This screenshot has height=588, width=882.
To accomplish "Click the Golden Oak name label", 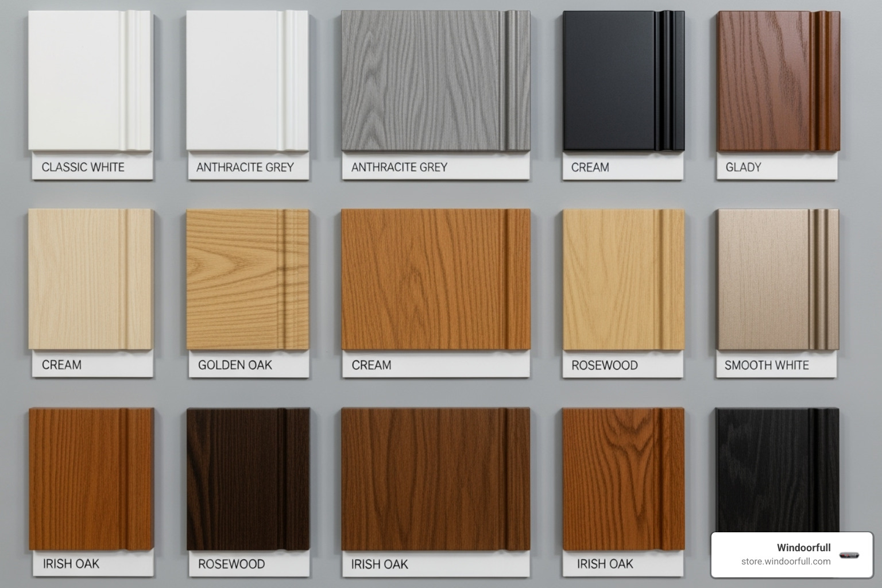I will click(x=235, y=365).
